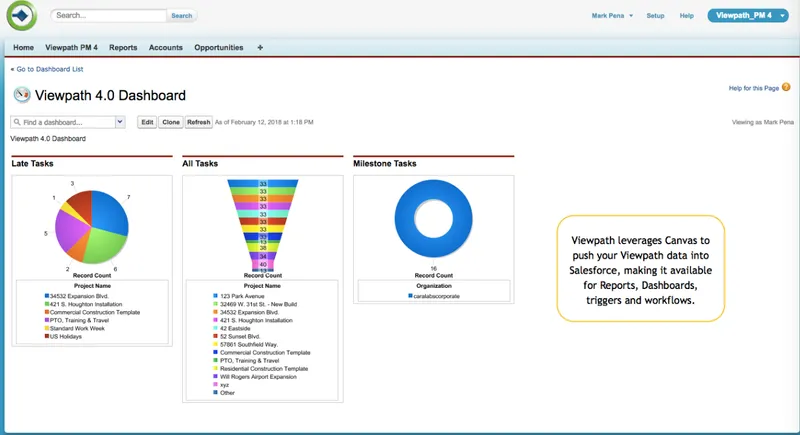
Task: Click the Edit dashboard button
Action: pyautogui.click(x=147, y=122)
